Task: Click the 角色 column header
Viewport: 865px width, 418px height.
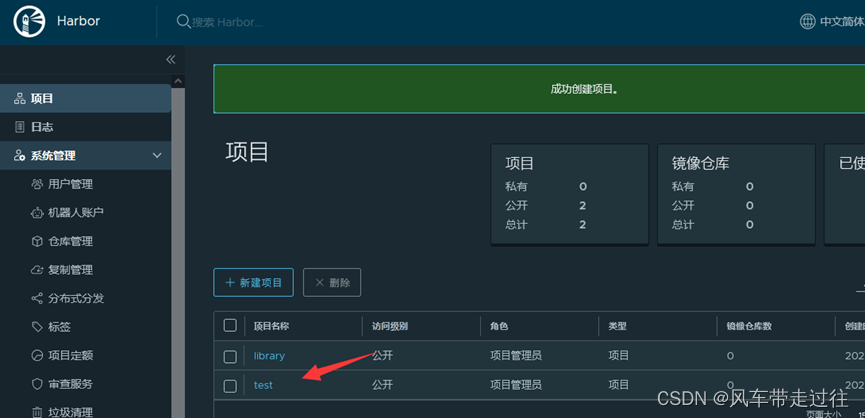Action: tap(499, 326)
